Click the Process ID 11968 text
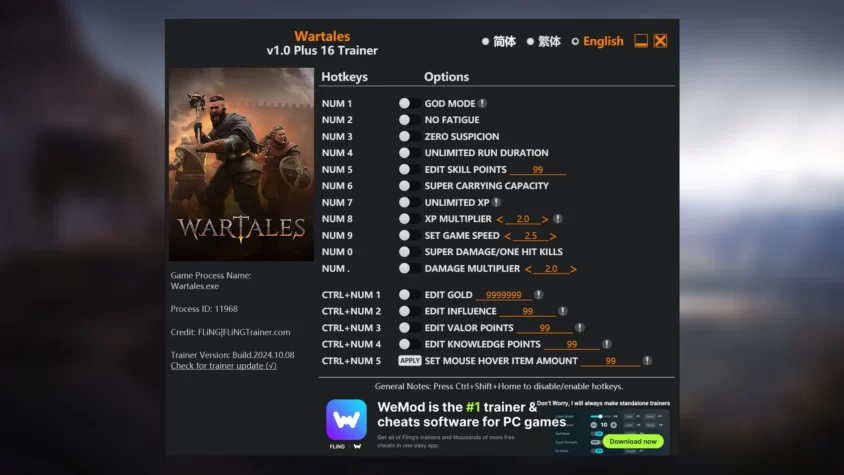The width and height of the screenshot is (844, 475). click(x=204, y=309)
